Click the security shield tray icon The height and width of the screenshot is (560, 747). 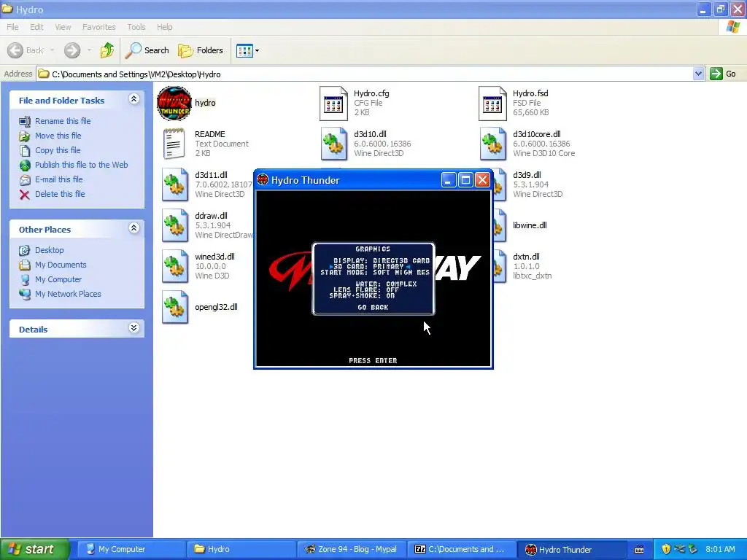[x=666, y=550]
